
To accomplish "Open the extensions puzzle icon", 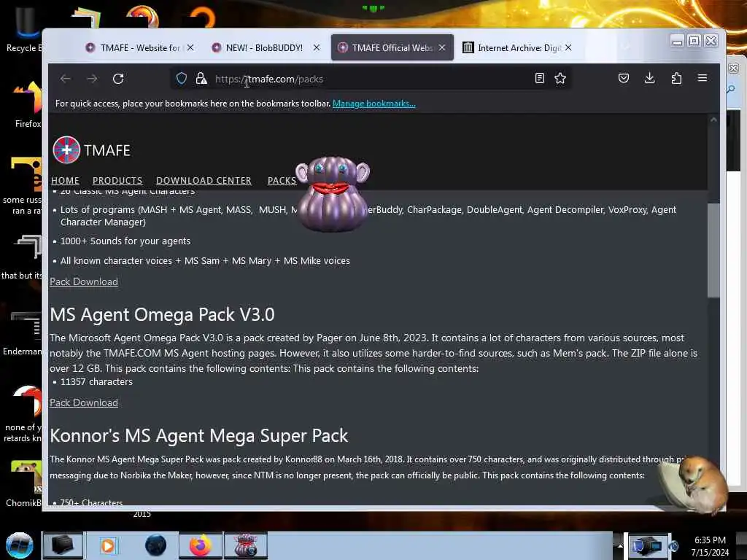I will (676, 78).
